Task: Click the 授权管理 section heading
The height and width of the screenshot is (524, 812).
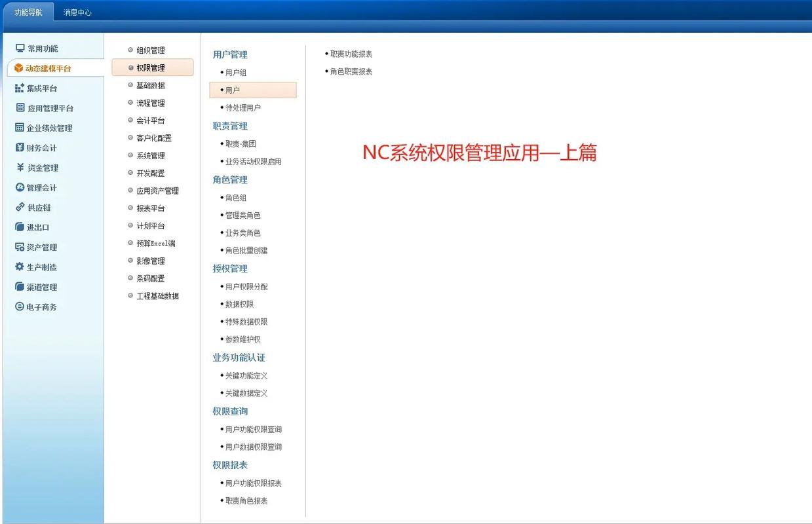Action: point(230,269)
